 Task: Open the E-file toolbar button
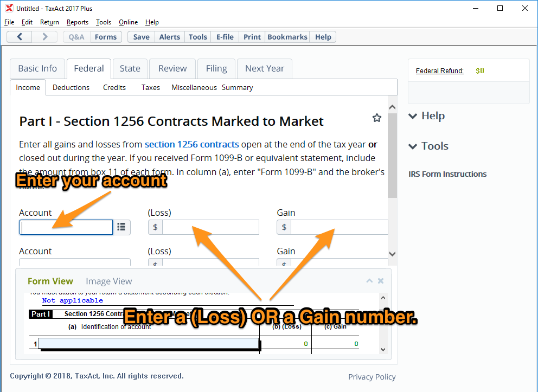(x=225, y=37)
